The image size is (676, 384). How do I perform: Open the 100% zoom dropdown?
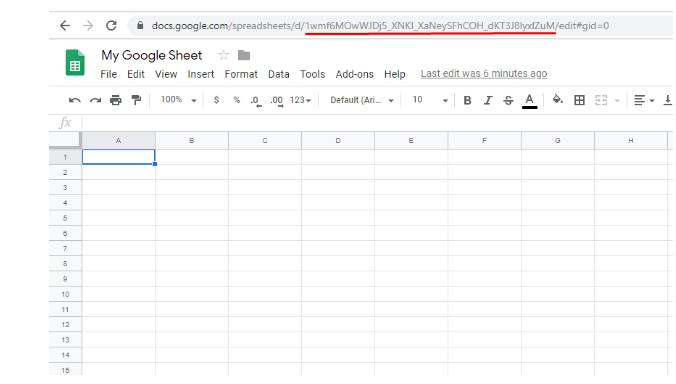click(x=178, y=100)
